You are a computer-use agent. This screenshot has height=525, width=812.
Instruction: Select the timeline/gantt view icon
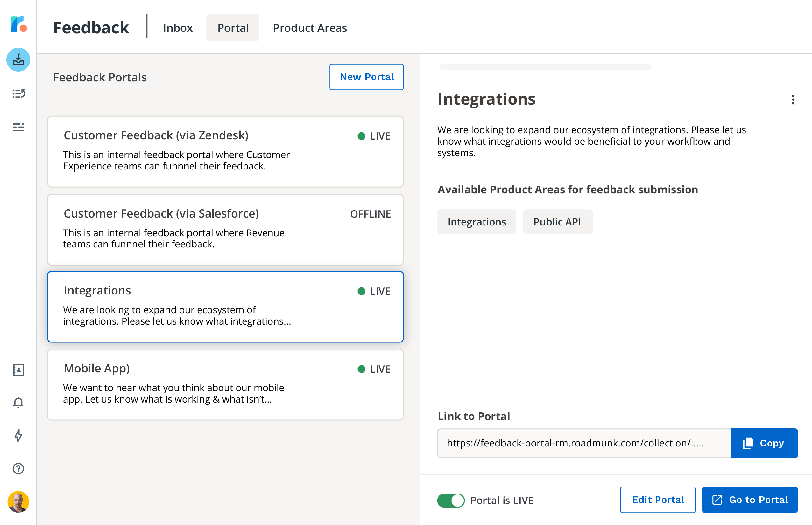tap(18, 126)
